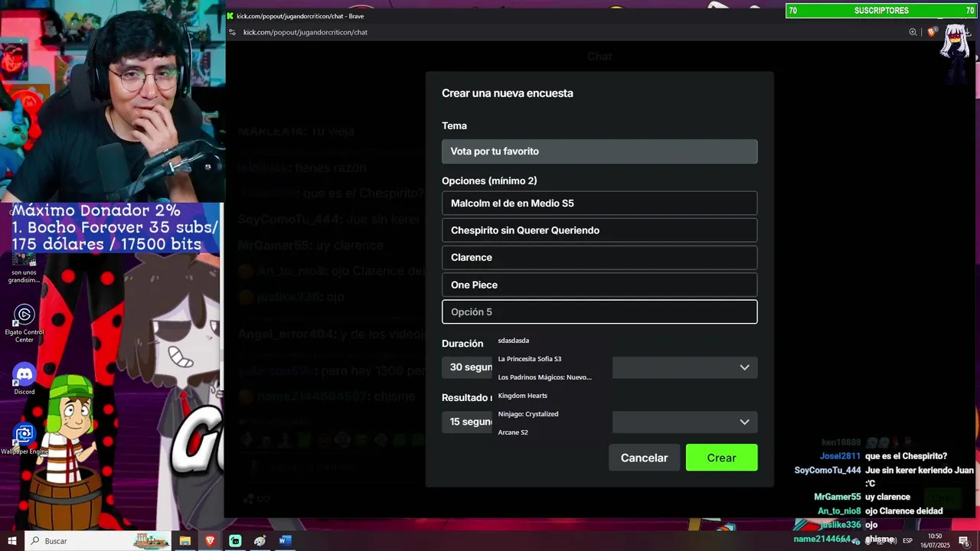The height and width of the screenshot is (551, 980).
Task: Edit the 'One Piece' poll option field
Action: pos(599,285)
